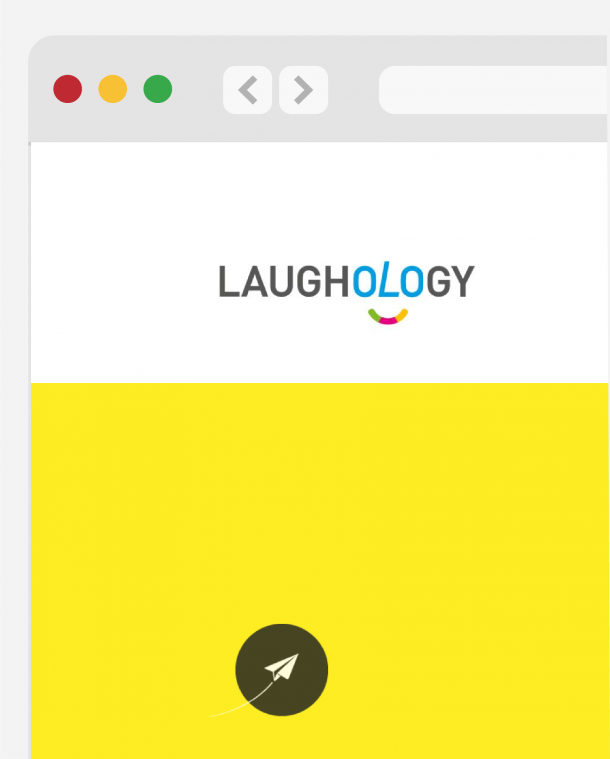The height and width of the screenshot is (759, 610).
Task: Click the paper airplane send icon
Action: pyautogui.click(x=281, y=669)
